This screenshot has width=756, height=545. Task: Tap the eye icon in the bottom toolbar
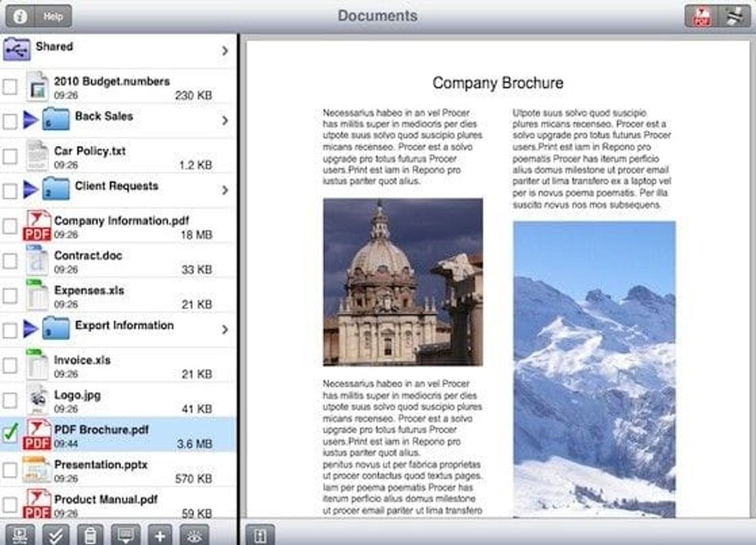[195, 536]
